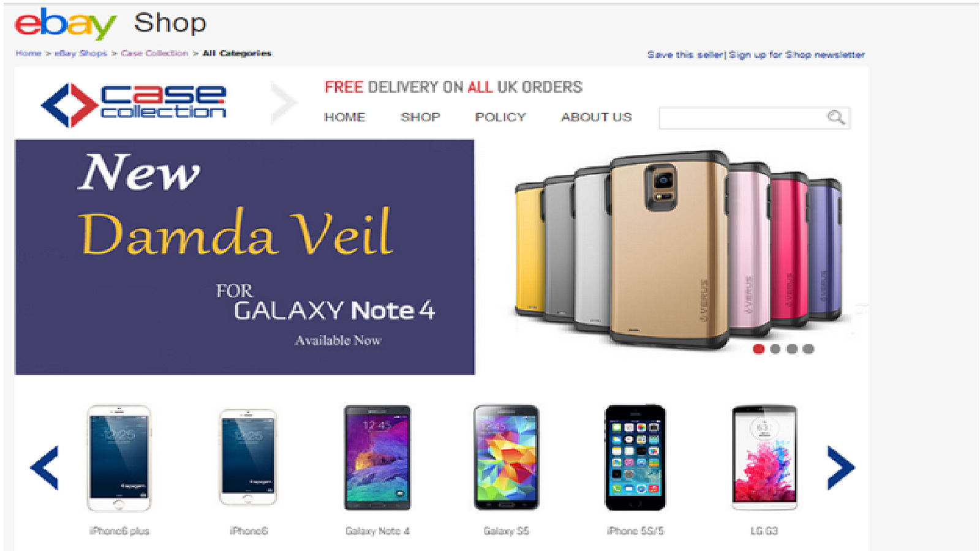Open the Galaxy Note 4 category thumbnail
Image resolution: width=980 pixels, height=551 pixels.
click(377, 458)
